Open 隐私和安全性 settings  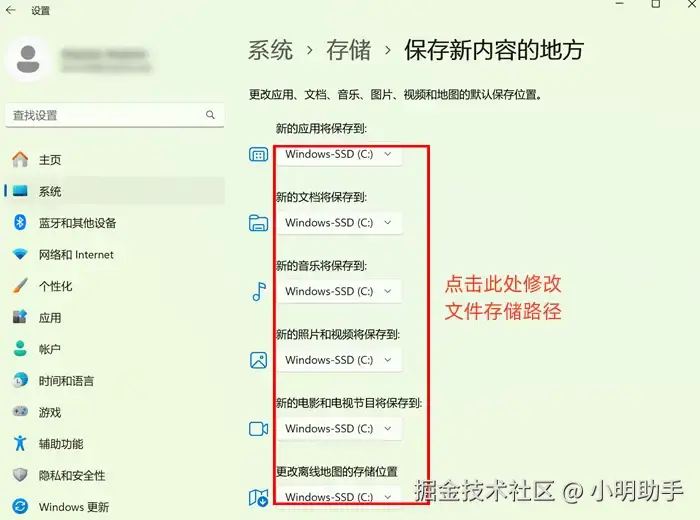click(x=115, y=475)
